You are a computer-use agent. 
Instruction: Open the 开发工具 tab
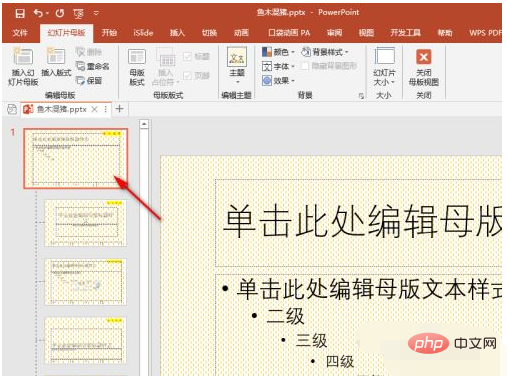click(x=405, y=33)
